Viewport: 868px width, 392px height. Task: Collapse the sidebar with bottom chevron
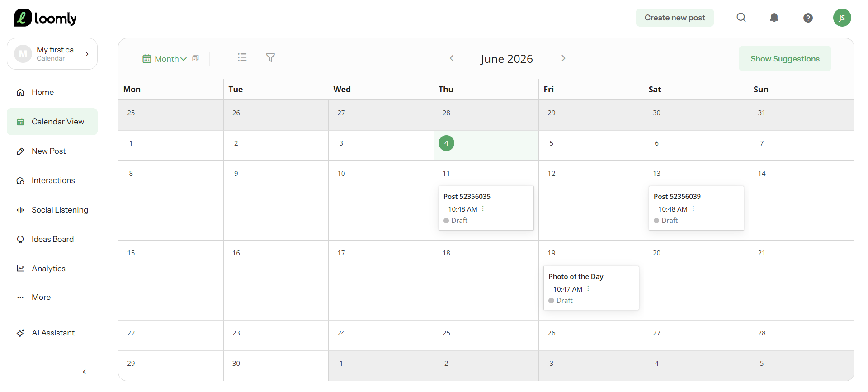click(x=84, y=372)
